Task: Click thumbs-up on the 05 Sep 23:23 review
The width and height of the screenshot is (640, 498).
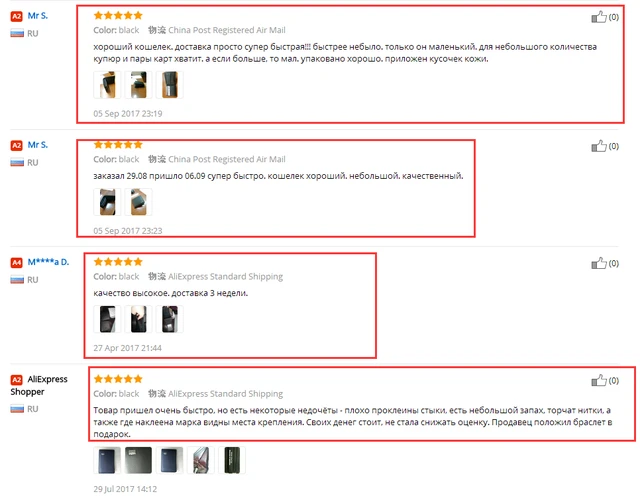Action: [x=599, y=146]
